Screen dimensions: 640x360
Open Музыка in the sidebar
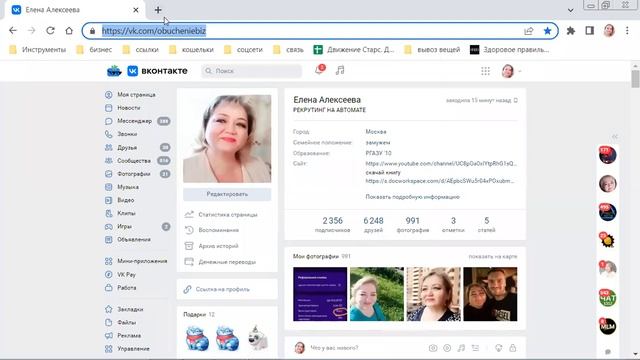click(128, 187)
